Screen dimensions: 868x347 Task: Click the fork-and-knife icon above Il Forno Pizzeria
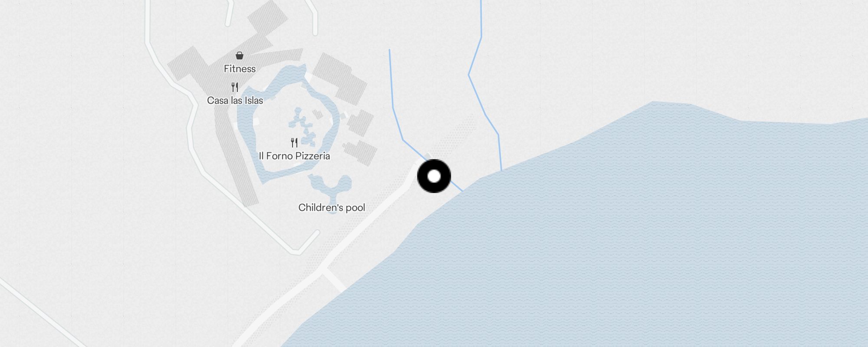click(294, 142)
